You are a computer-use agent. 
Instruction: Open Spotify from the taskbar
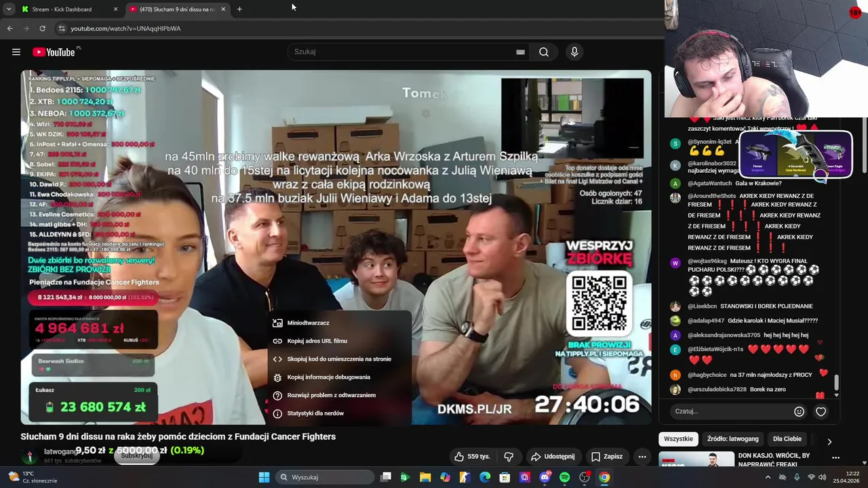[x=565, y=477]
